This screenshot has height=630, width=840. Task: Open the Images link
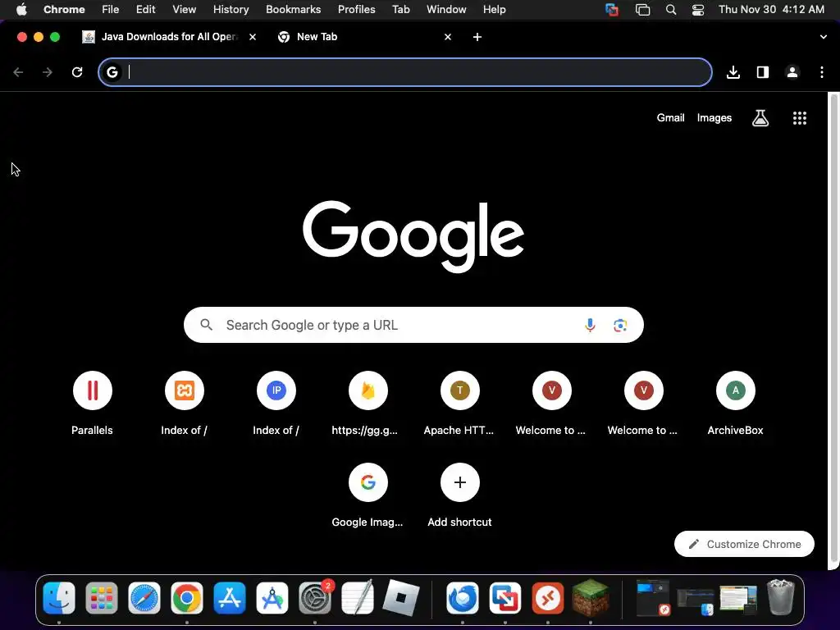pos(714,118)
